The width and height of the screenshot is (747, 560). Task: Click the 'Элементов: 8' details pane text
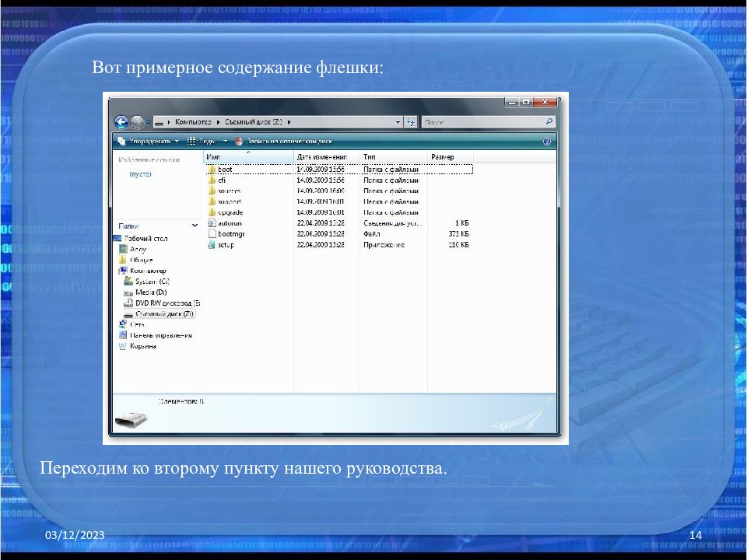pyautogui.click(x=181, y=401)
